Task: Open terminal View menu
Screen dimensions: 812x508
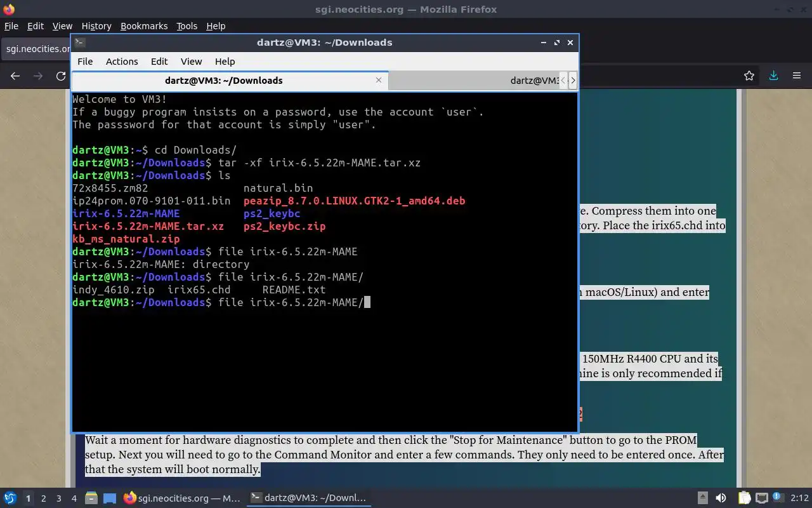Action: click(x=191, y=62)
